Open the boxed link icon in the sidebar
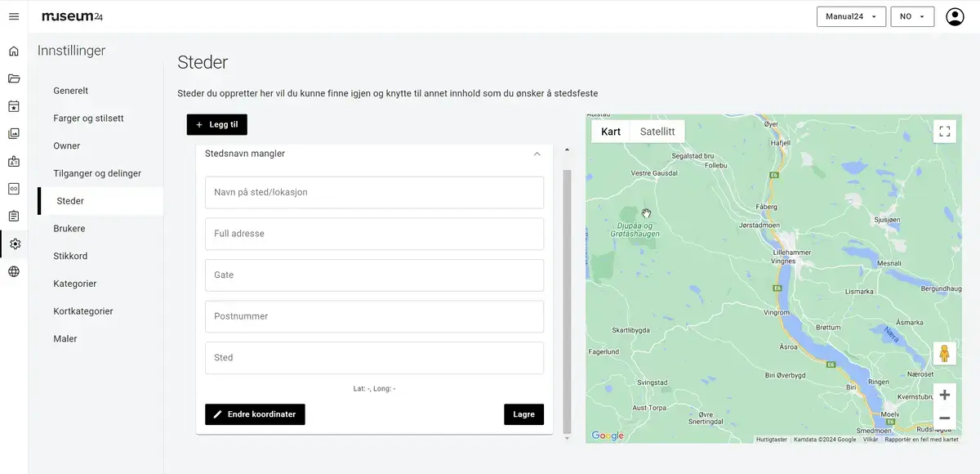This screenshot has height=474, width=980. (14, 189)
